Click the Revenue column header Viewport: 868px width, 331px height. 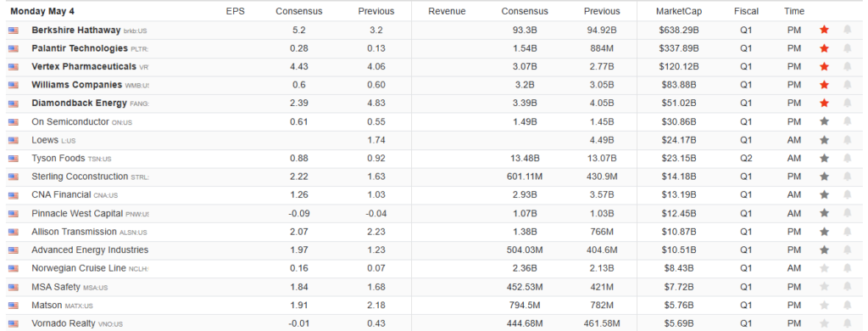point(447,11)
